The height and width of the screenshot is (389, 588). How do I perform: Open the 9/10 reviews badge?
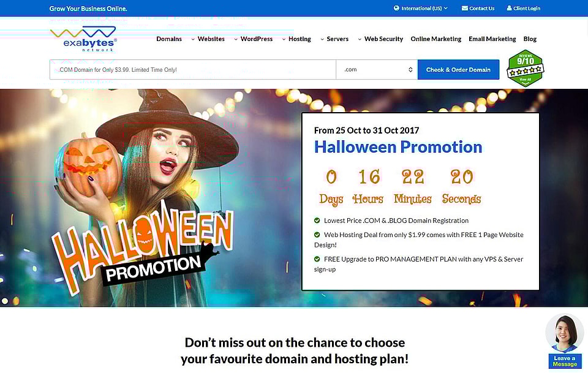tap(526, 68)
